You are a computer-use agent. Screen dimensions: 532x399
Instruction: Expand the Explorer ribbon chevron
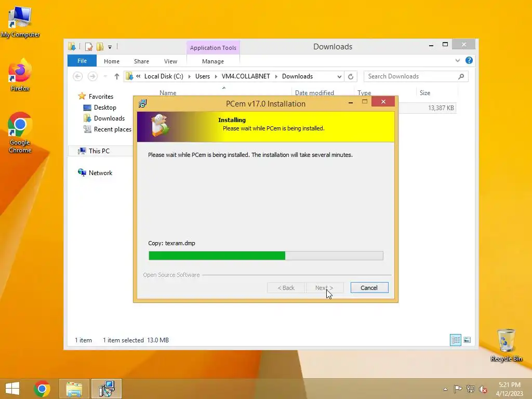(458, 61)
